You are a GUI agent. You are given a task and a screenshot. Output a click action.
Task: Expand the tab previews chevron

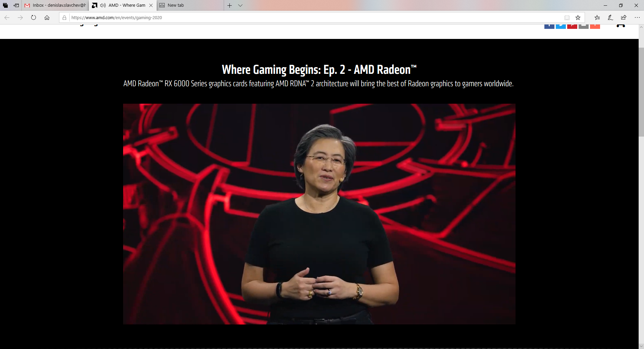click(x=240, y=5)
